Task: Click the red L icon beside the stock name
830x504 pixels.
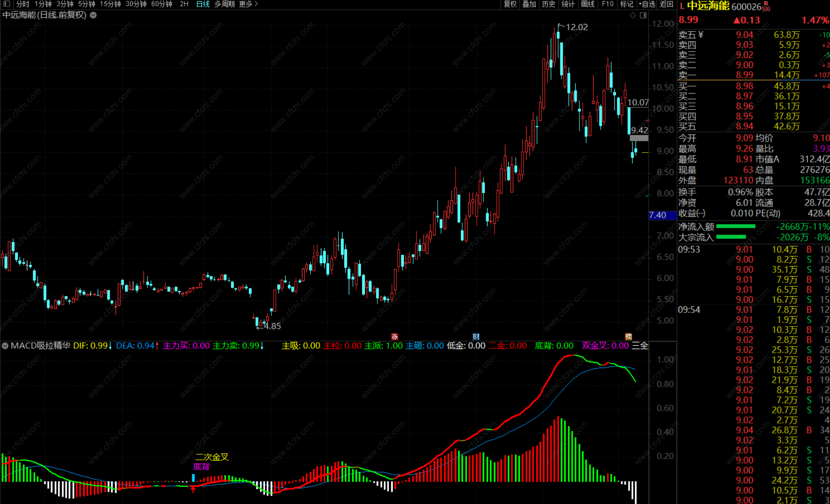Action: point(682,6)
